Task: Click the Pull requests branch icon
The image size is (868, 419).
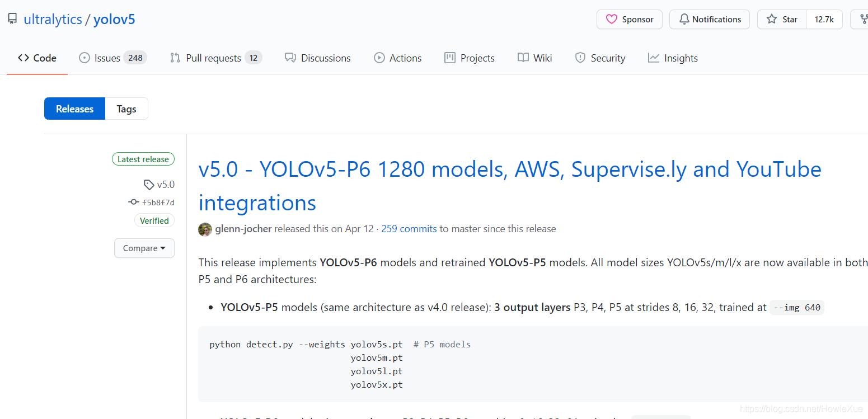Action: point(175,58)
